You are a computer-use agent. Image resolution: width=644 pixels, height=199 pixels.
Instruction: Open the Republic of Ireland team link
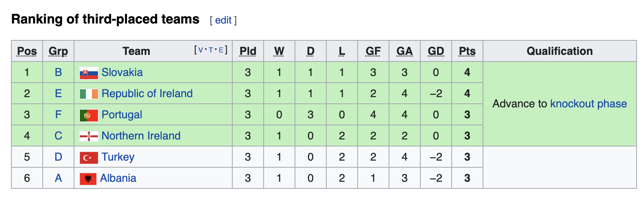click(x=147, y=94)
